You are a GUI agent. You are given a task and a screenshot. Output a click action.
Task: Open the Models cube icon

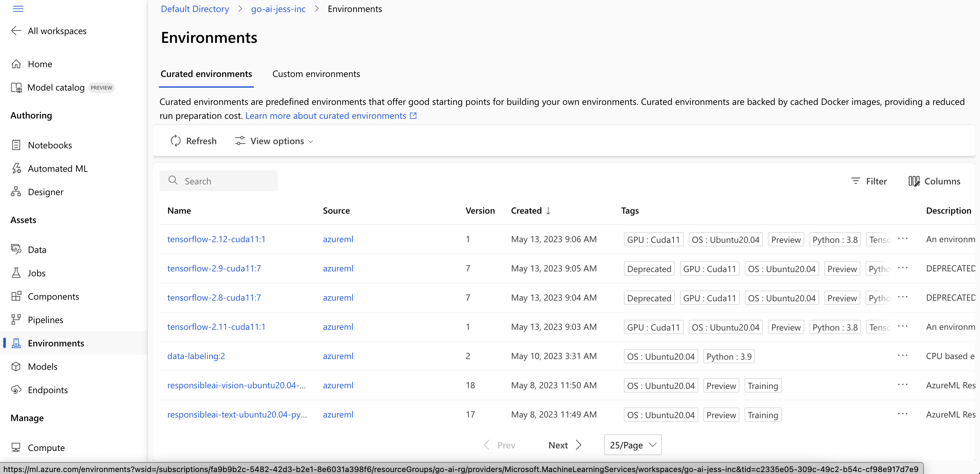(x=16, y=366)
